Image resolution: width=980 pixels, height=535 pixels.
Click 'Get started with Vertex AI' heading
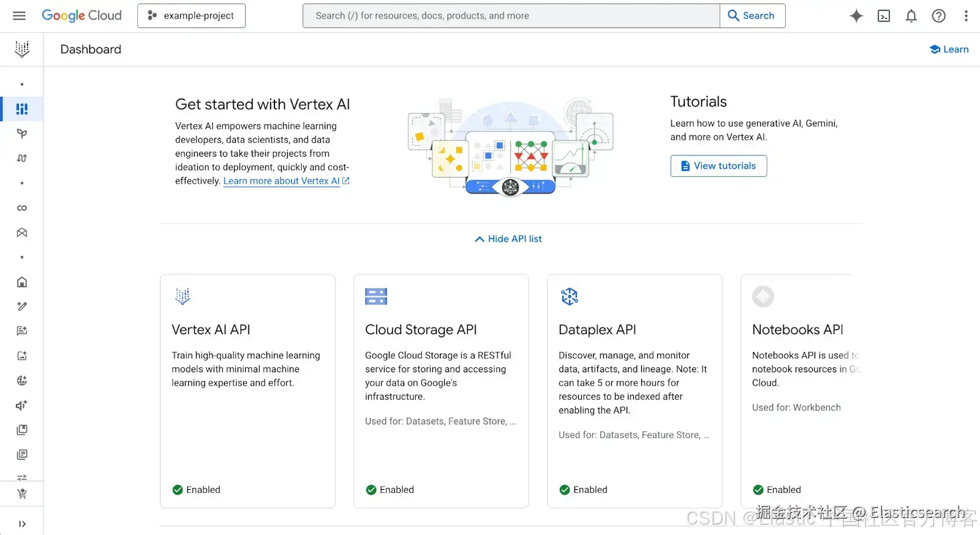point(262,105)
